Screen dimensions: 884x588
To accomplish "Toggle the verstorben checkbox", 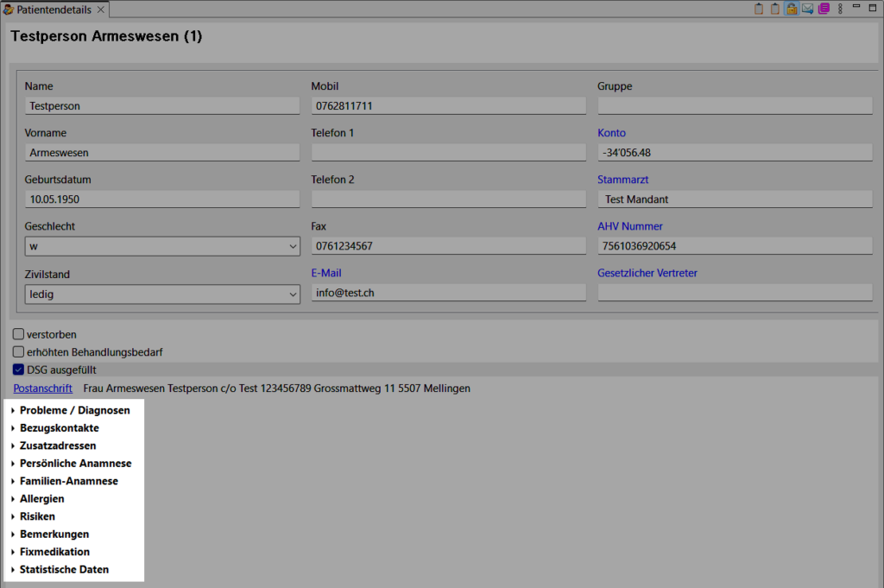I will coord(19,334).
